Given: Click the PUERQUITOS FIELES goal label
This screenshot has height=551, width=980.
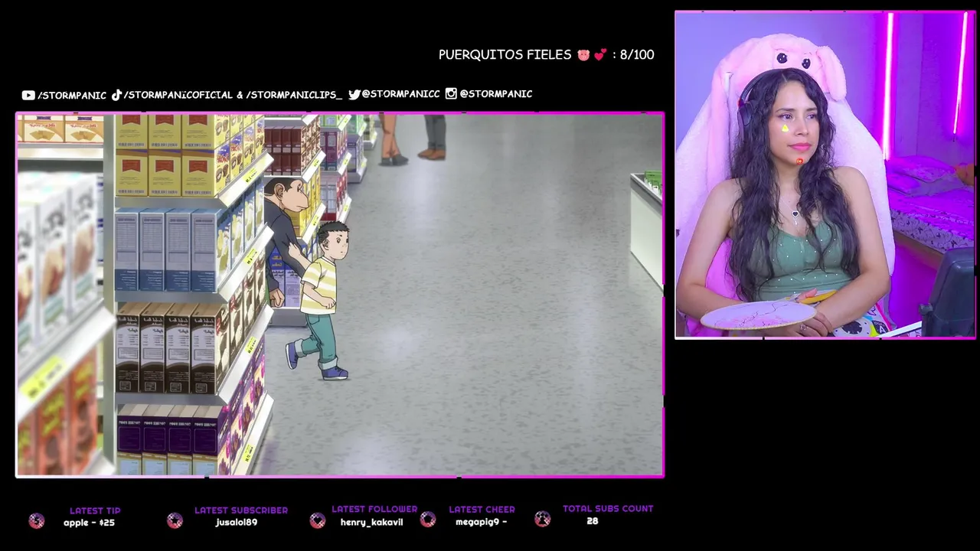Looking at the screenshot, I should coord(505,55).
